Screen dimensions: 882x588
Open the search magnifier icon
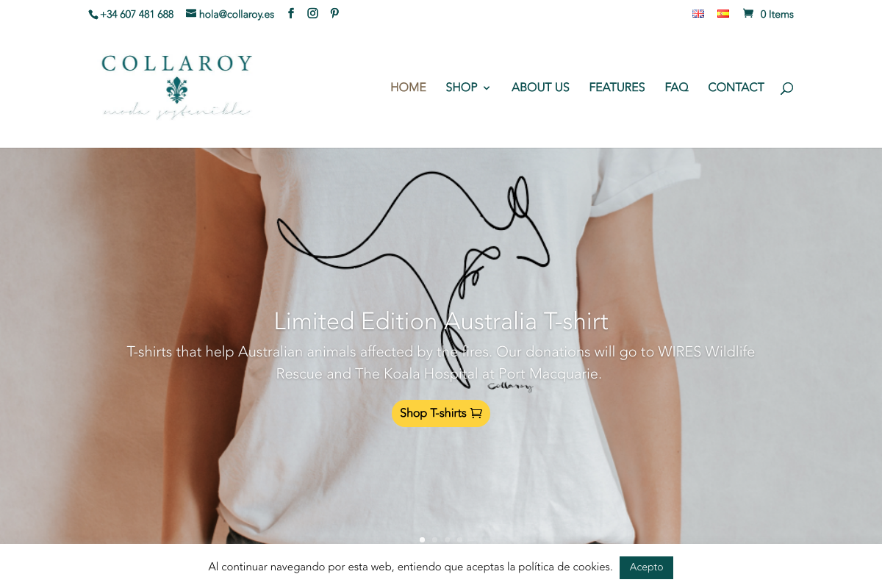pos(786,88)
